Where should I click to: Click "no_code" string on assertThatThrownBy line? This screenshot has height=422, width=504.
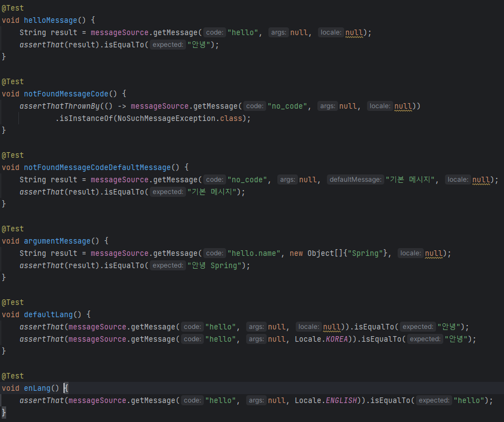coord(287,106)
